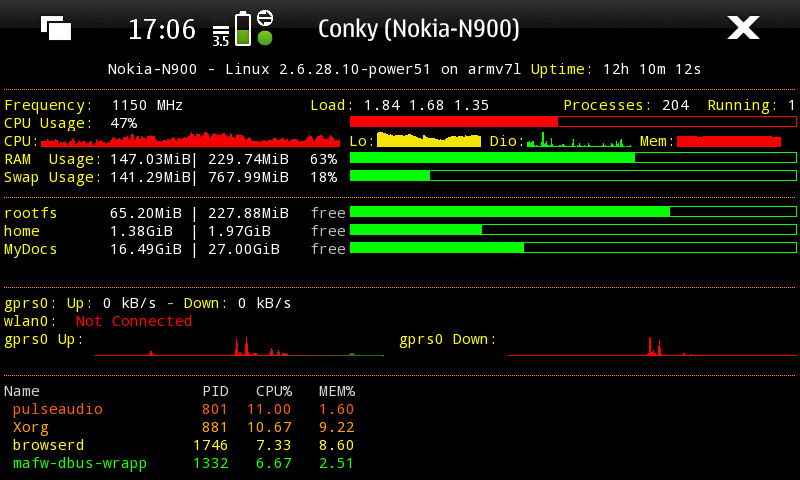This screenshot has width=800, height=480.
Task: Click the red CPU usage bar
Action: pos(573,121)
